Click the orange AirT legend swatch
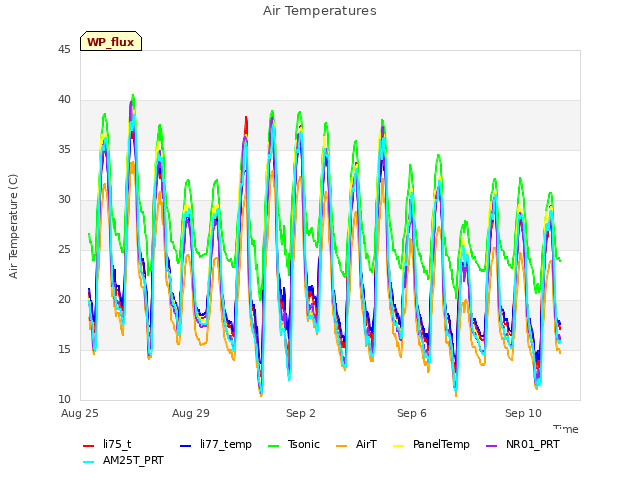 341,445
